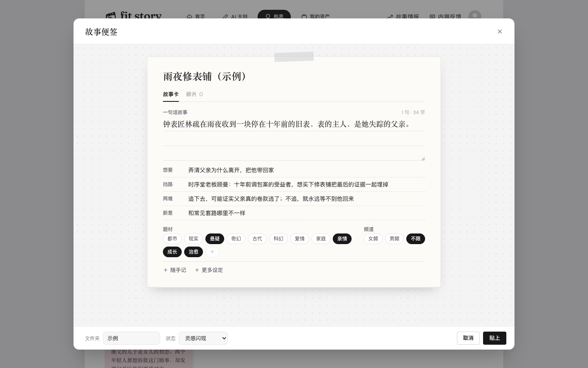The image size is (588, 368).
Task: Switch to the 故事卡 tab
Action: (171, 94)
